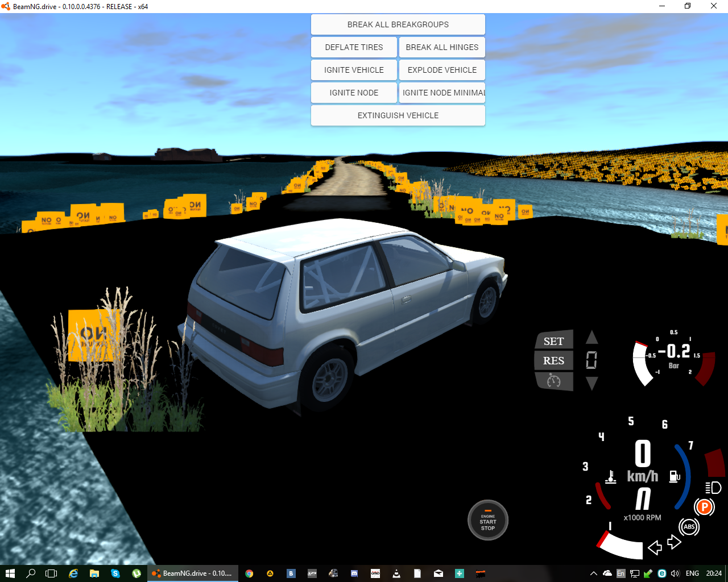Image resolution: width=728 pixels, height=582 pixels.
Task: Open File Explorer from the taskbar
Action: tap(94, 573)
